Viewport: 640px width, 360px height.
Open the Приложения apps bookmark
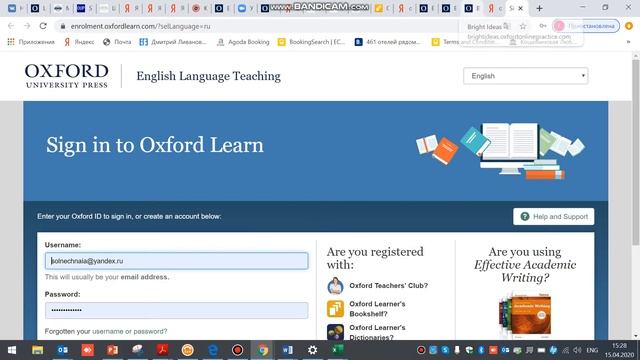31,42
